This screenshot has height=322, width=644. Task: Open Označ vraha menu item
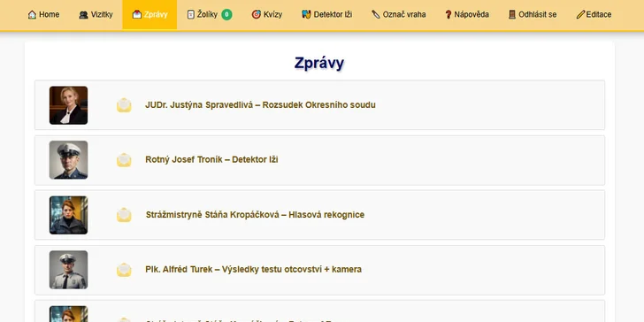pos(399,15)
